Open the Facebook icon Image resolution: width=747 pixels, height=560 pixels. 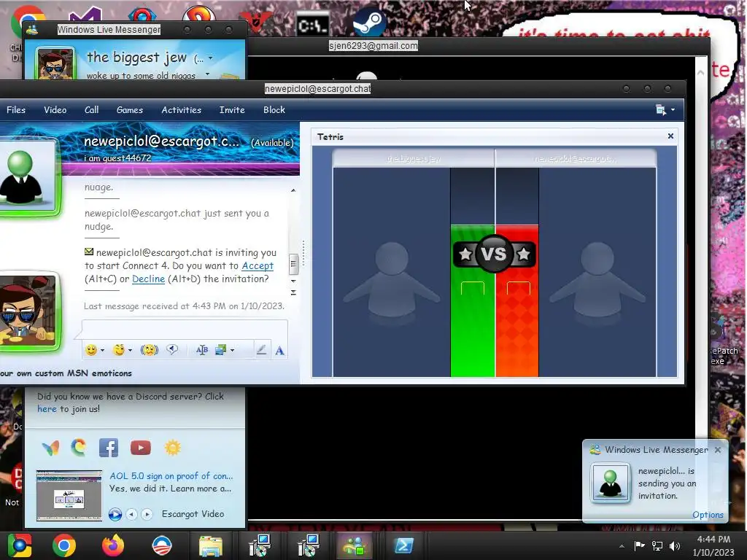(x=109, y=448)
